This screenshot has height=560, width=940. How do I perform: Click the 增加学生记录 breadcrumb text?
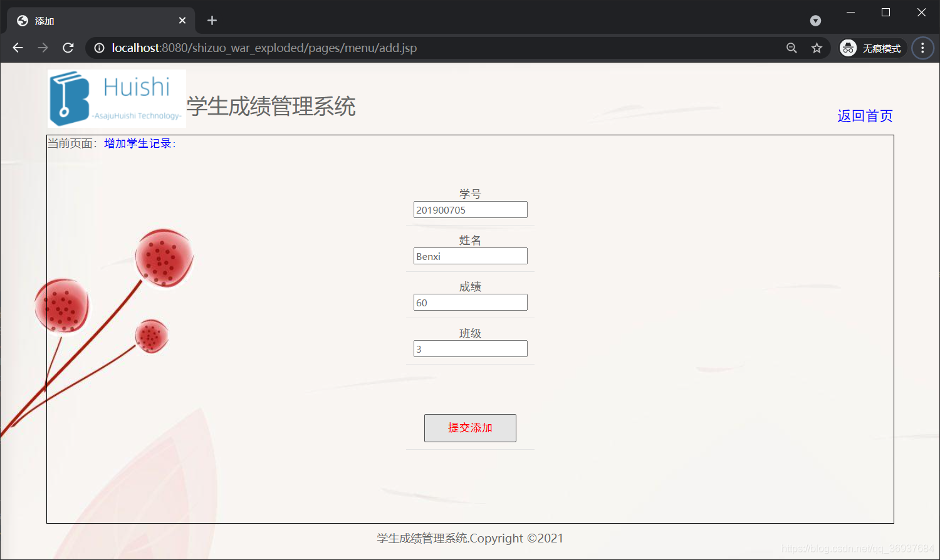coord(140,143)
